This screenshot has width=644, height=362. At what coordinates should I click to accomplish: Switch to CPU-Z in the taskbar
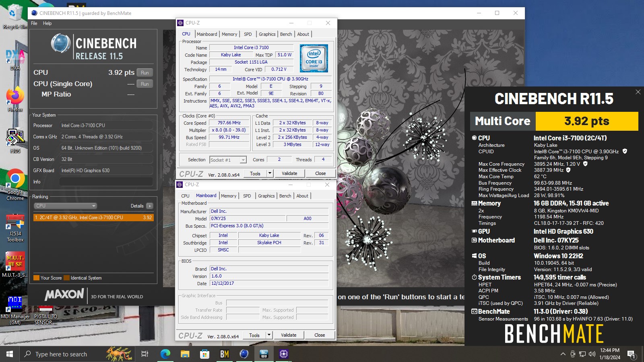point(284,354)
